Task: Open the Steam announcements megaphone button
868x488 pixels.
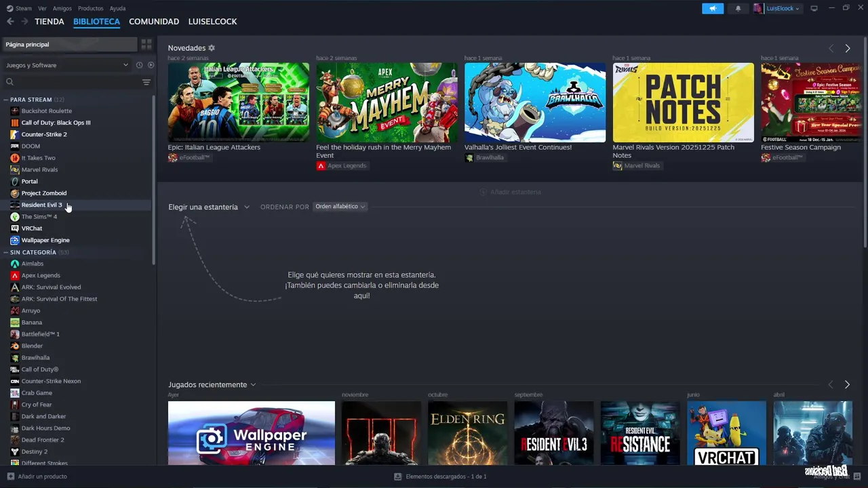Action: [713, 8]
